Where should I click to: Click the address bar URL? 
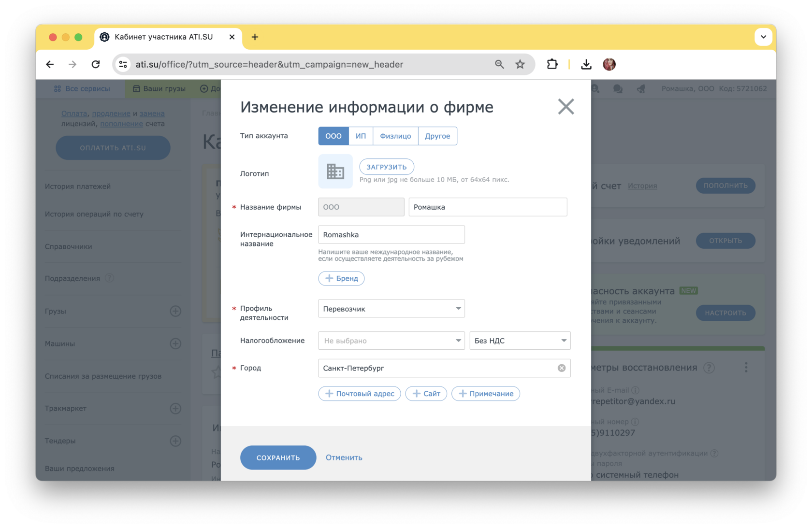(x=269, y=64)
